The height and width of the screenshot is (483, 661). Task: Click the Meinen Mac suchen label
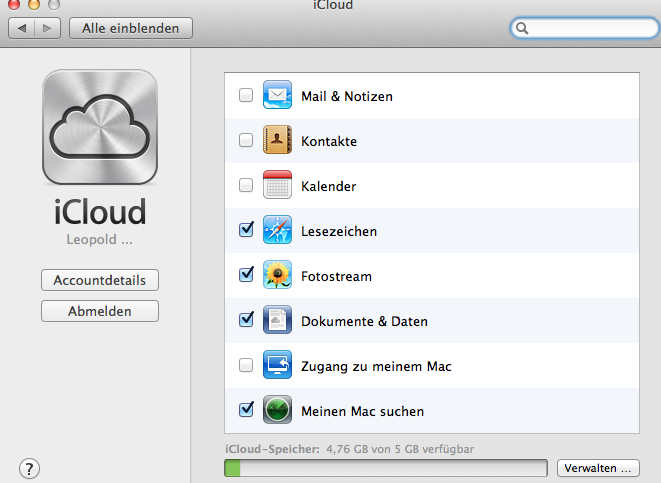363,411
